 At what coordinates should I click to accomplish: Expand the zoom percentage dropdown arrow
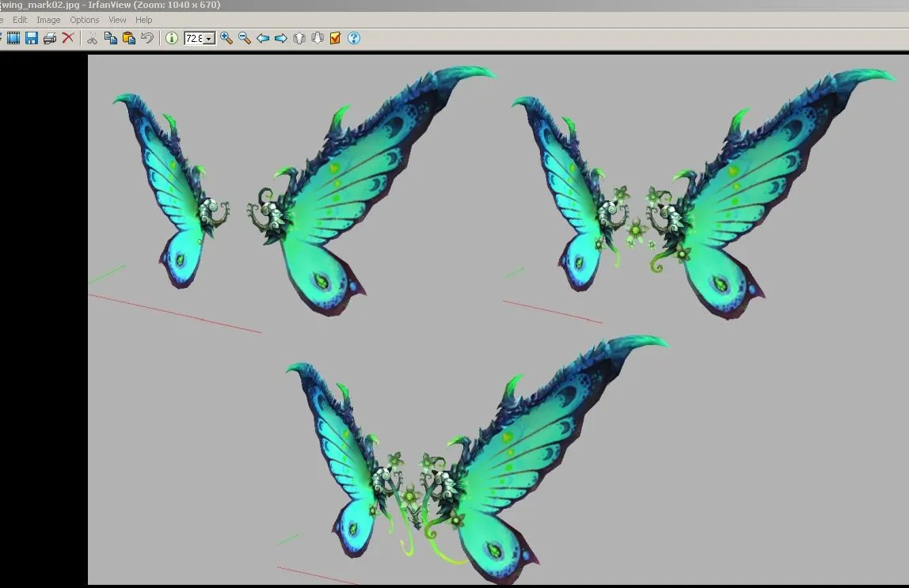209,39
